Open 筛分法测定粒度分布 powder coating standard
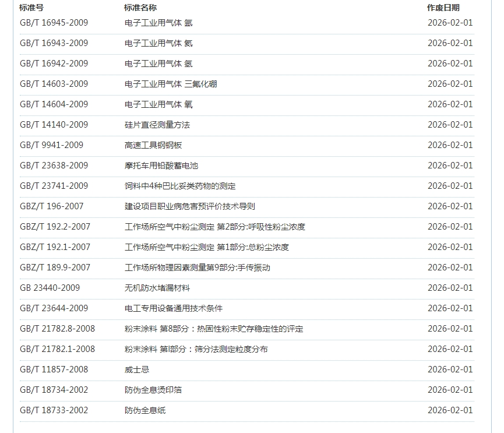Image resolution: width=504 pixels, height=433 pixels. point(196,349)
